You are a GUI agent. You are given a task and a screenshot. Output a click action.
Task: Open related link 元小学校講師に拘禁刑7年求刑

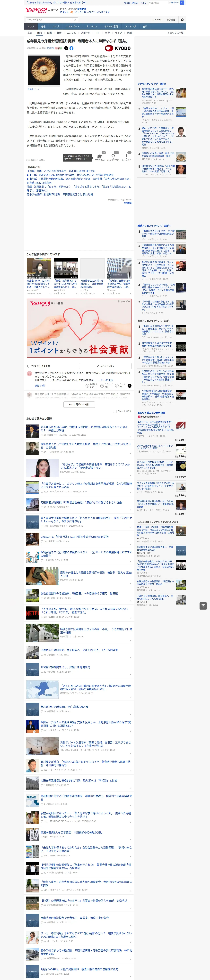60,194
